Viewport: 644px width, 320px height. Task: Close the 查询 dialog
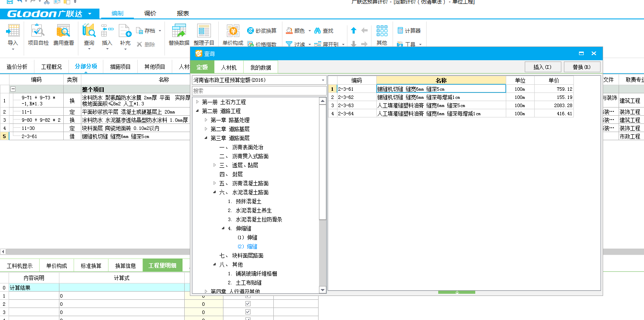coord(594,54)
